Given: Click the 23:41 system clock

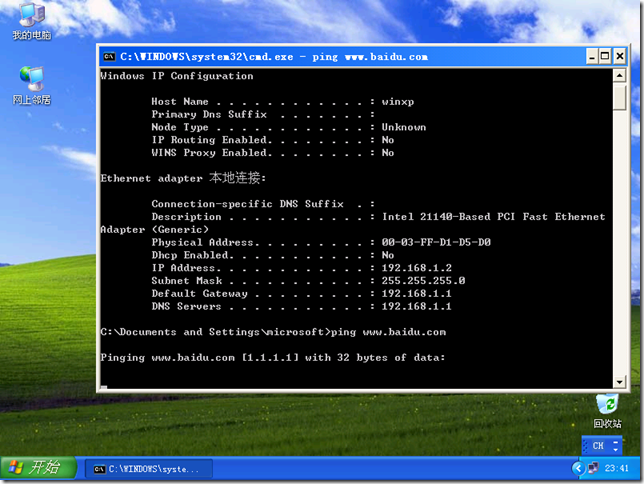Looking at the screenshot, I should tap(616, 468).
